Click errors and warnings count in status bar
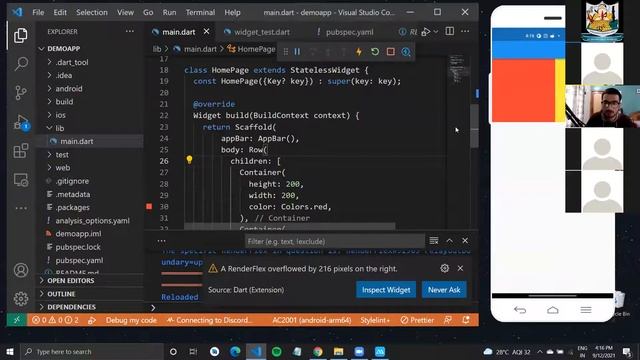The image size is (640, 360). click(x=57, y=320)
